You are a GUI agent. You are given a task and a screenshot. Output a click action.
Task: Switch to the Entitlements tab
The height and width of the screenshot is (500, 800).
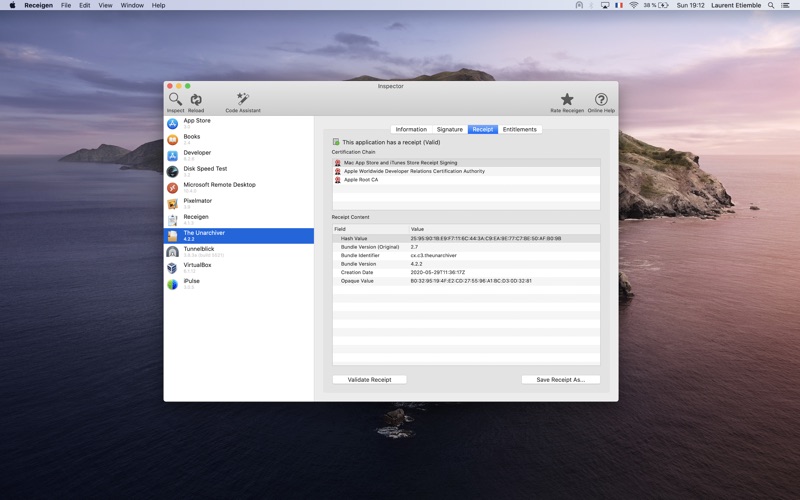tap(519, 130)
